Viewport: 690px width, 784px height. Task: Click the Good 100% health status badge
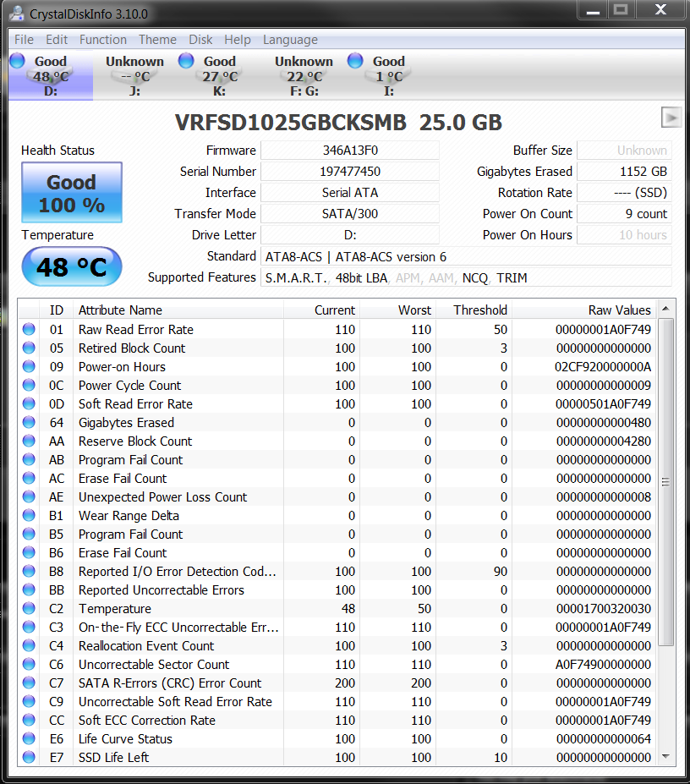coord(71,191)
